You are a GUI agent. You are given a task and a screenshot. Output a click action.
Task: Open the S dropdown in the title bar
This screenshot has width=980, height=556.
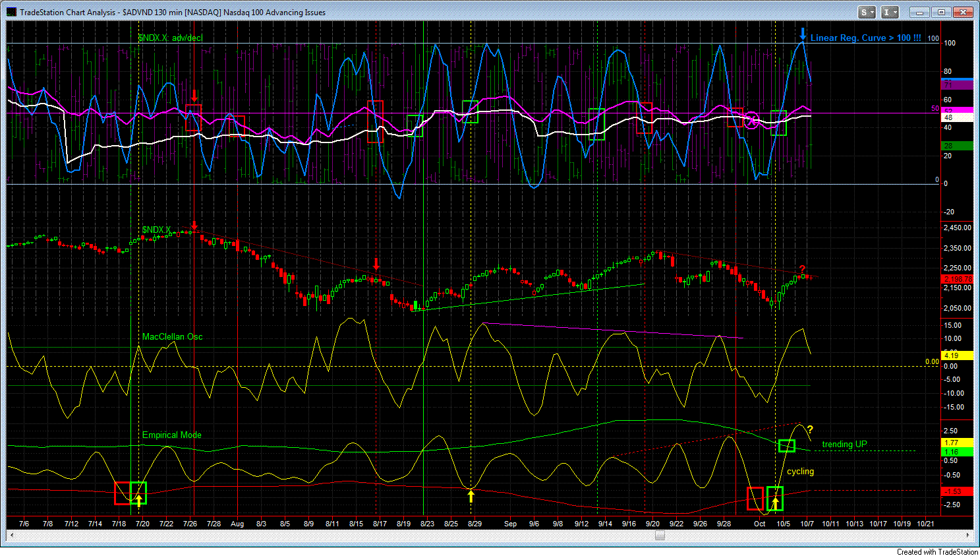click(866, 12)
